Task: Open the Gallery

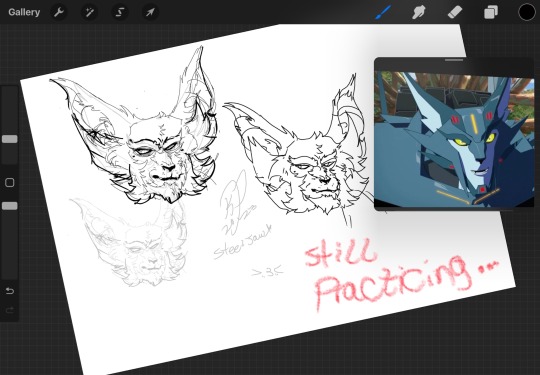Action: click(x=24, y=12)
